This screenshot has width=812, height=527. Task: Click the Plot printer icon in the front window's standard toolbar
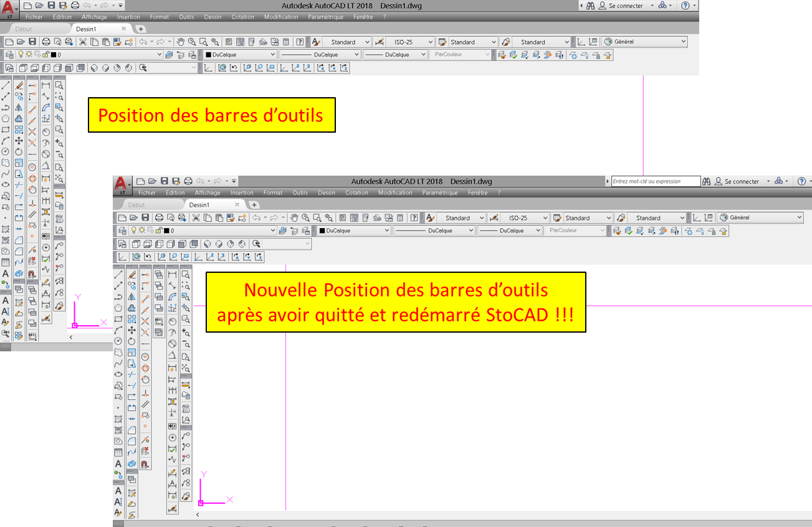pos(159,218)
